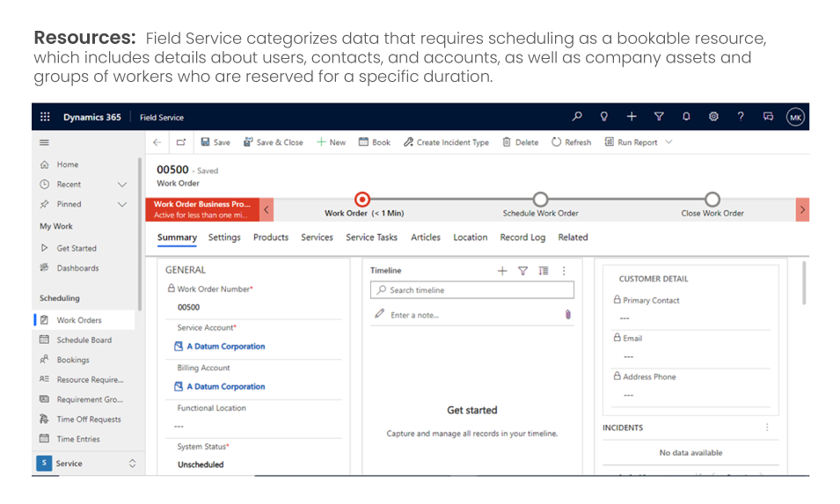Image resolution: width=840 pixels, height=504 pixels.
Task: Toggle the hamburger navigation menu
Action: [45, 142]
